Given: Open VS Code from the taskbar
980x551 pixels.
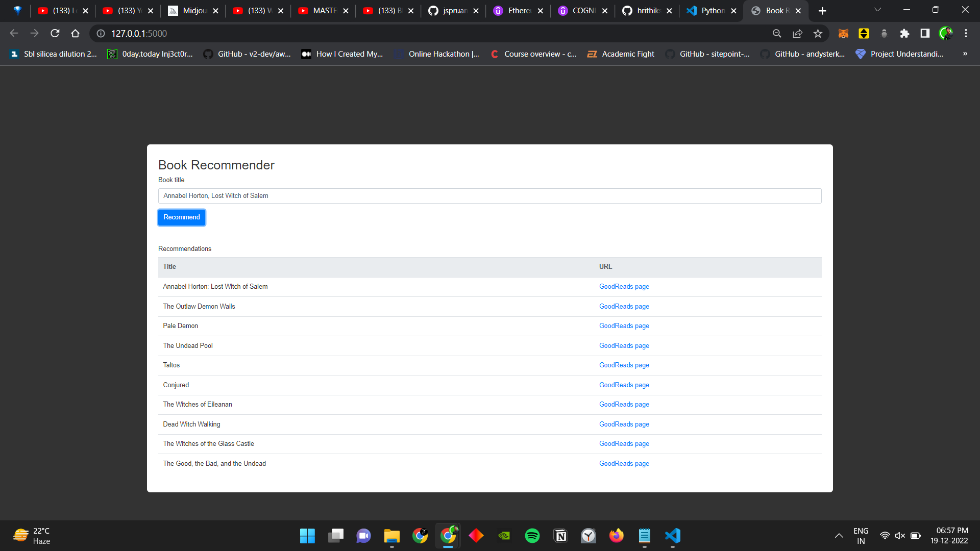Looking at the screenshot, I should 673,536.
